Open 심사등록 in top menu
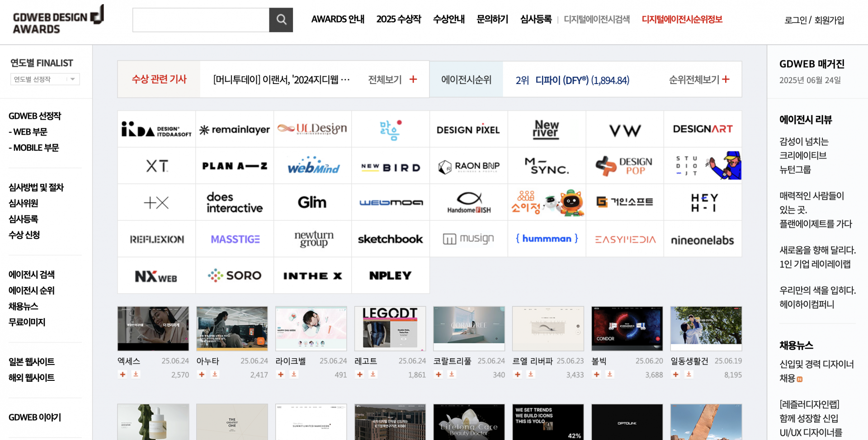Screen dimensions: 868x440 pyautogui.click(x=536, y=19)
